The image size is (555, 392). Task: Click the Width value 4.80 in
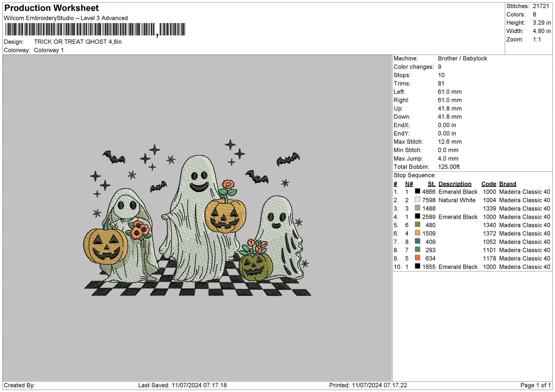542,31
